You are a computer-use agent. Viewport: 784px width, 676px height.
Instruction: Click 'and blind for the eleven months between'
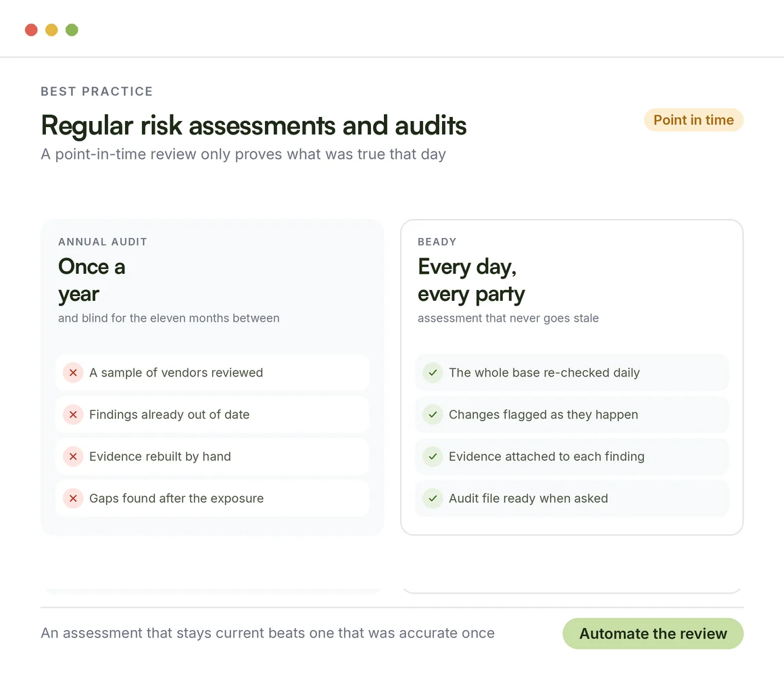click(168, 318)
